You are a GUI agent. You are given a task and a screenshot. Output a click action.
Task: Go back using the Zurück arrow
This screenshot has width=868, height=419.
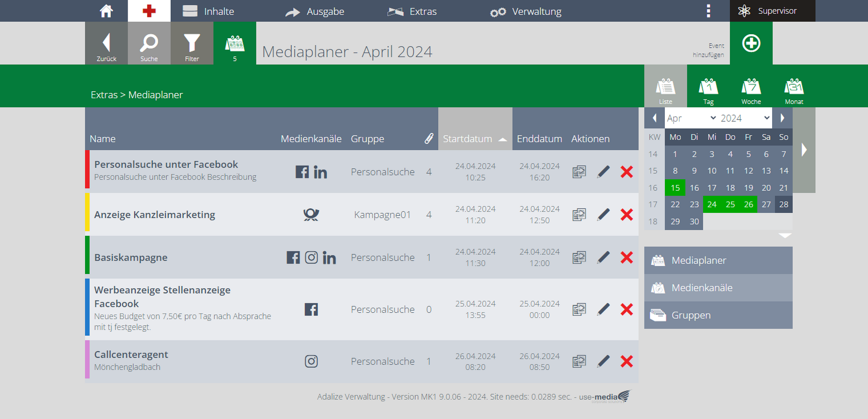click(x=106, y=43)
